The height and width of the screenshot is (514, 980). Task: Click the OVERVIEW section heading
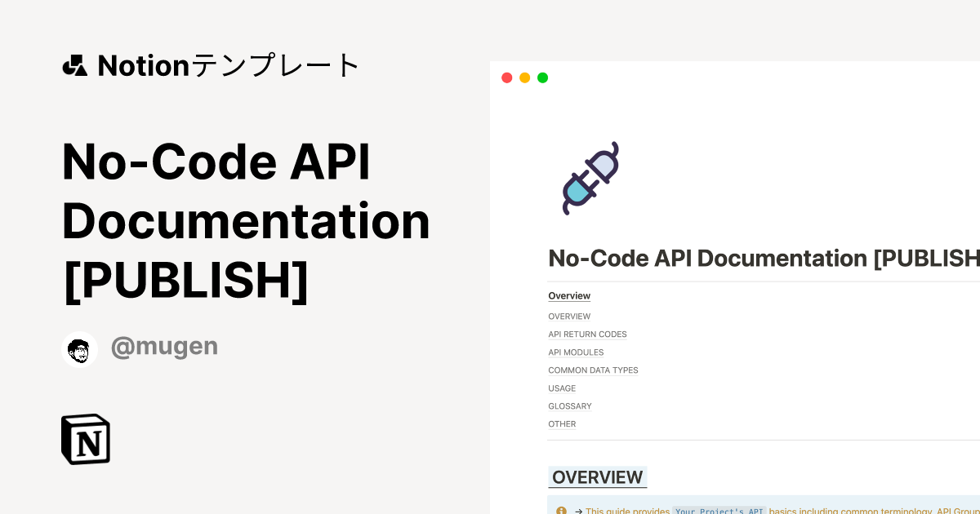[x=597, y=477]
